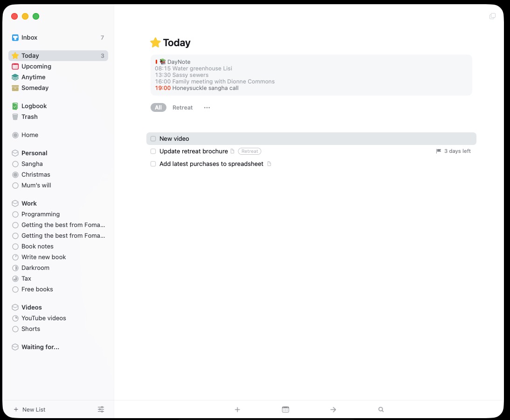This screenshot has height=420, width=510.
Task: Click the New List button
Action: pyautogui.click(x=30, y=410)
